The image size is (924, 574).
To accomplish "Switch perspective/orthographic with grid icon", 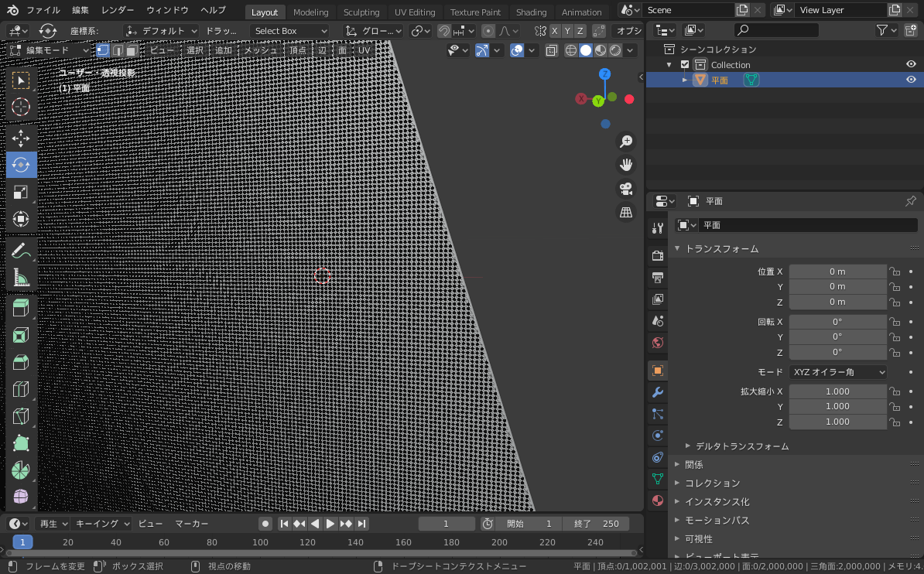I will point(626,212).
